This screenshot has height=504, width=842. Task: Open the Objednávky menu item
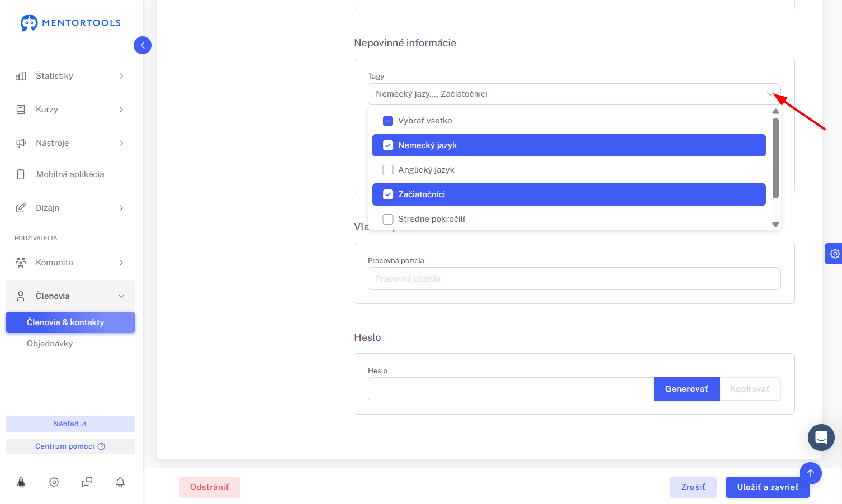[50, 344]
